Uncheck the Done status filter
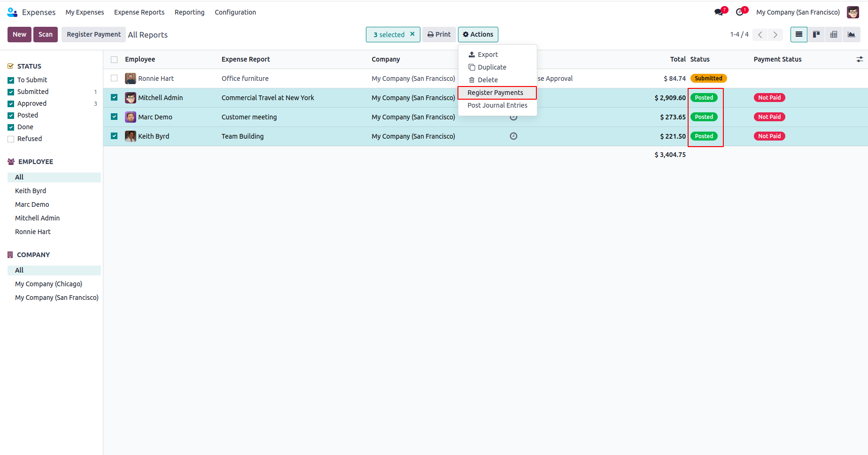Viewport: 868px width, 455px height. point(11,127)
